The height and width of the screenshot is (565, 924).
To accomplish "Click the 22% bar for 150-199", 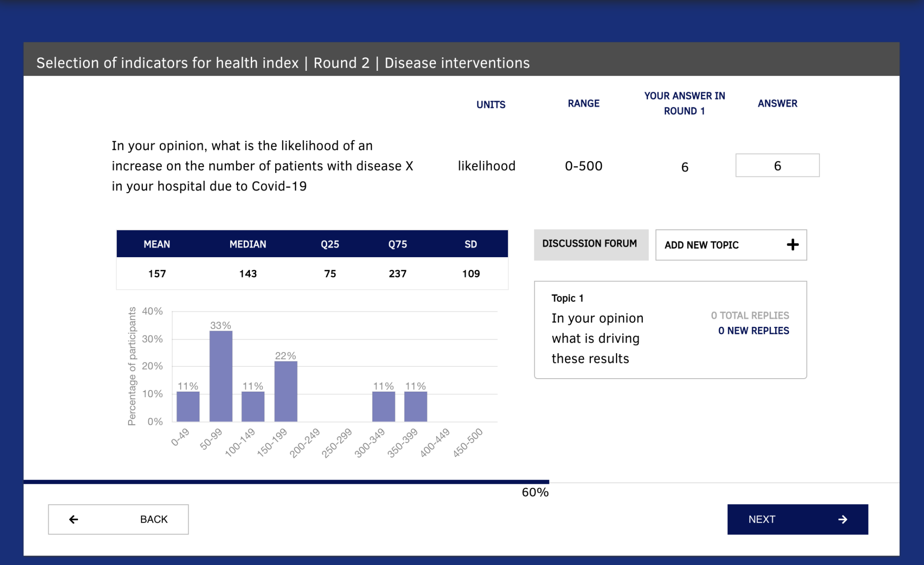I will (x=286, y=391).
